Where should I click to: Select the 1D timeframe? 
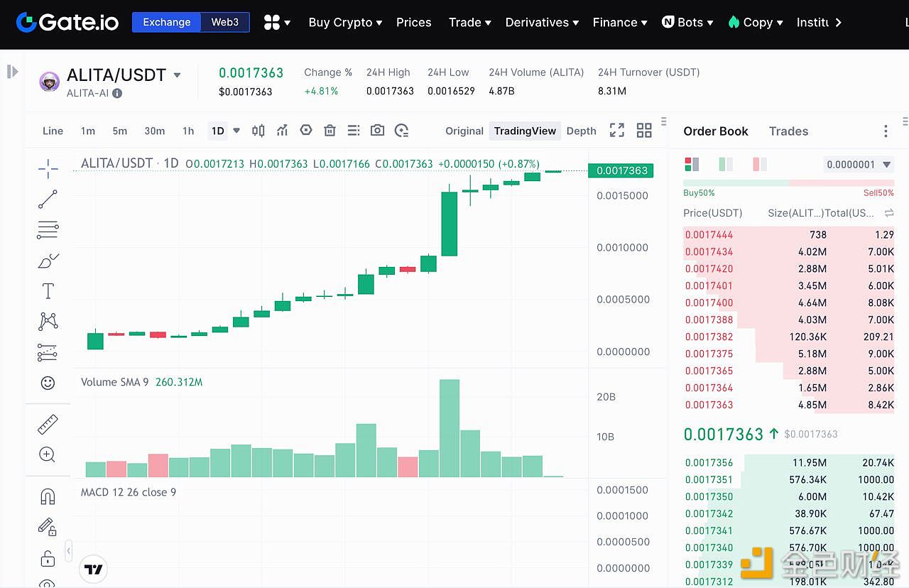click(x=218, y=131)
